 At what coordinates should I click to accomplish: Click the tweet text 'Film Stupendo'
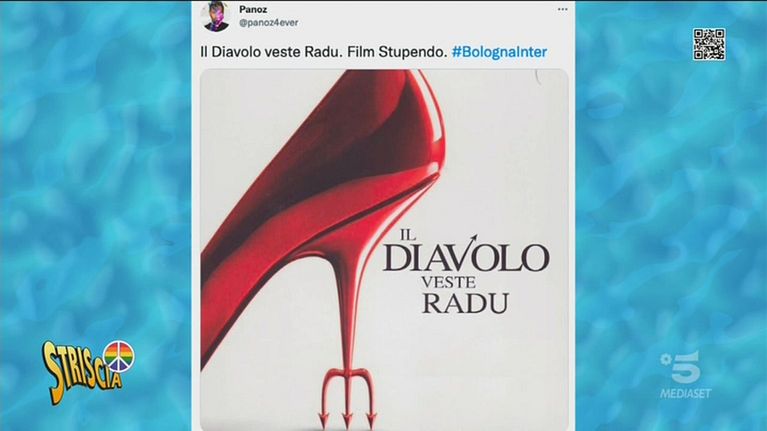click(x=397, y=52)
